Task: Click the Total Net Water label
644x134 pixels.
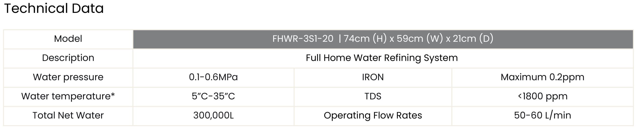Action: [68, 115]
